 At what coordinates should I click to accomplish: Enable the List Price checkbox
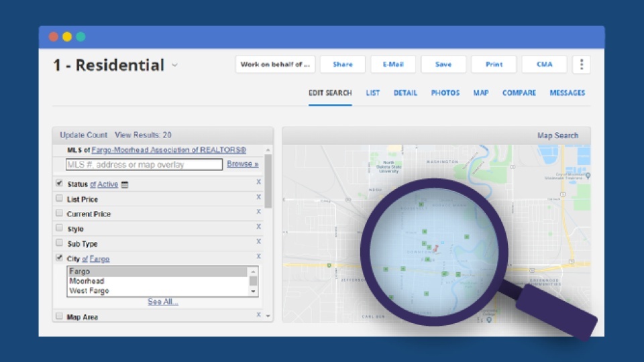pyautogui.click(x=59, y=198)
